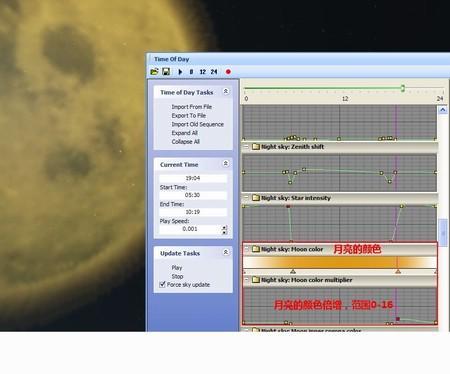Select red keyframe in Moon color multiplier curve

tap(398, 319)
